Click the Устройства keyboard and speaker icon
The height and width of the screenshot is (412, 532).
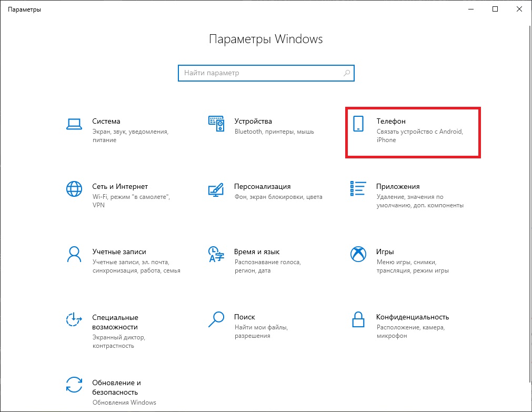click(216, 124)
